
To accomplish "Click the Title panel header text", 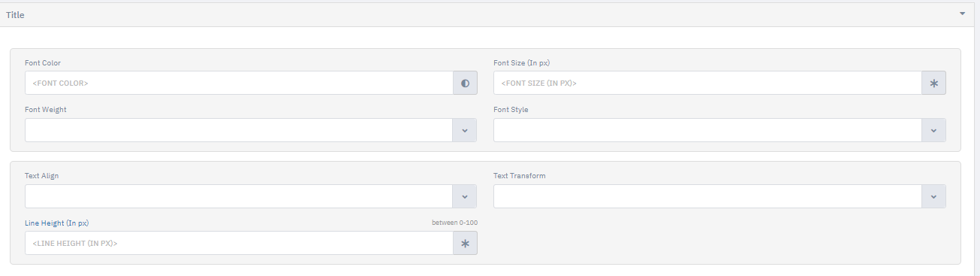I will [x=15, y=15].
